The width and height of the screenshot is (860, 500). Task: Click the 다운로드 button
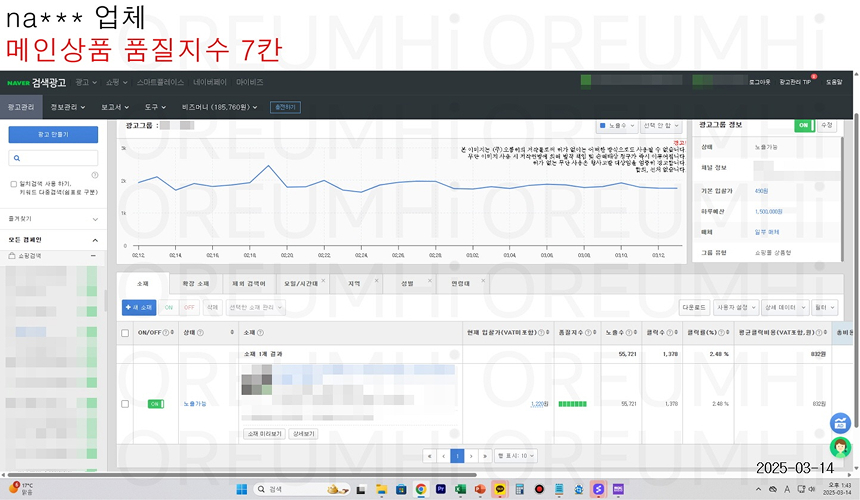pyautogui.click(x=694, y=308)
